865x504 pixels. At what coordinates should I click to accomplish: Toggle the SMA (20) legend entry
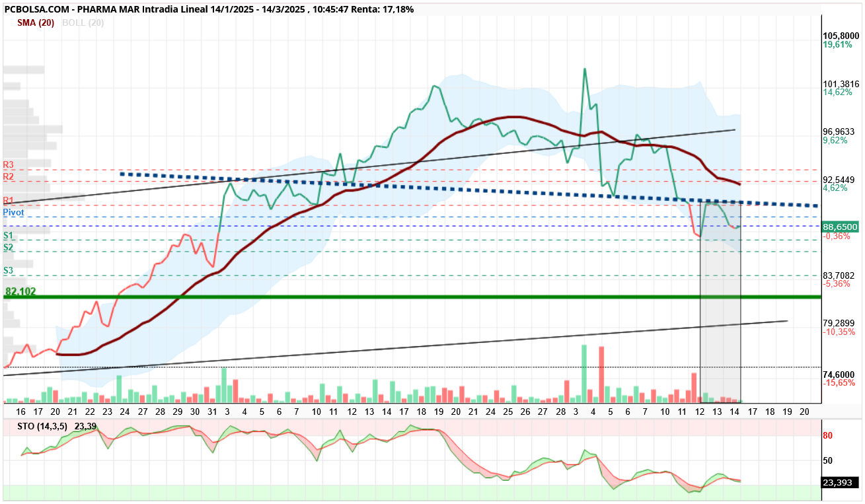37,22
